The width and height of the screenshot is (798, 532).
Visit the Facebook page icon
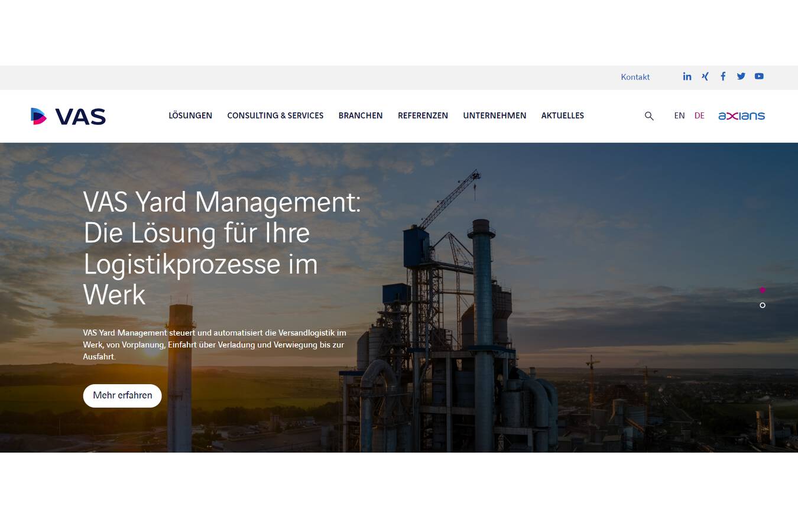(x=723, y=76)
